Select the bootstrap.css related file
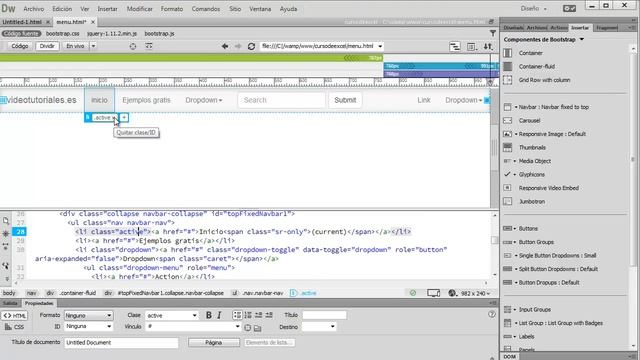This screenshot has height=360, width=640. click(x=63, y=33)
